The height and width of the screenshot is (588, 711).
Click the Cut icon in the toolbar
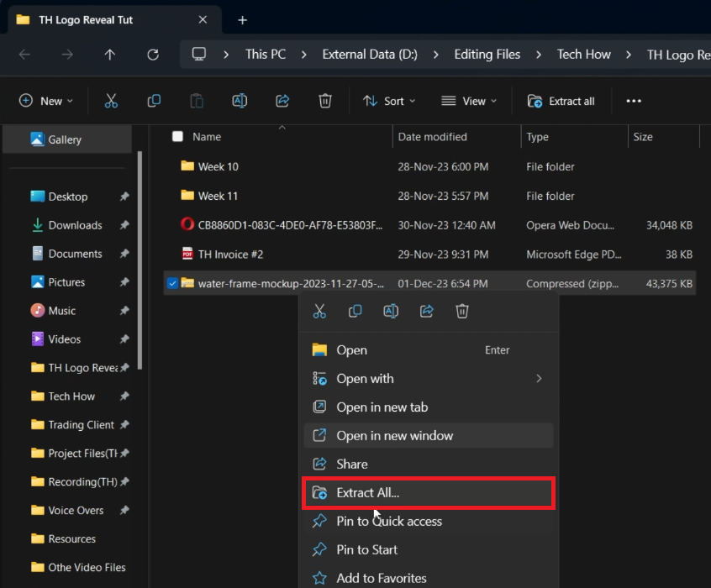(x=111, y=101)
